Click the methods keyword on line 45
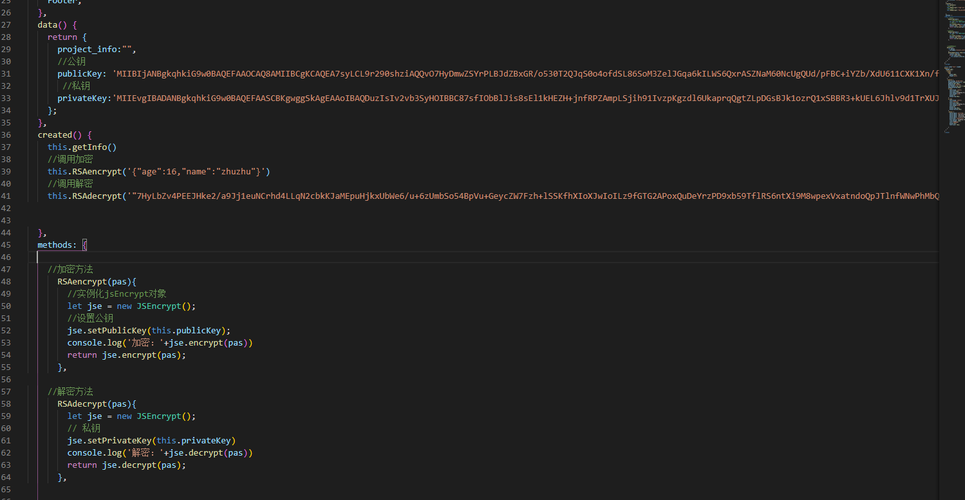This screenshot has width=965, height=500. (x=57, y=245)
